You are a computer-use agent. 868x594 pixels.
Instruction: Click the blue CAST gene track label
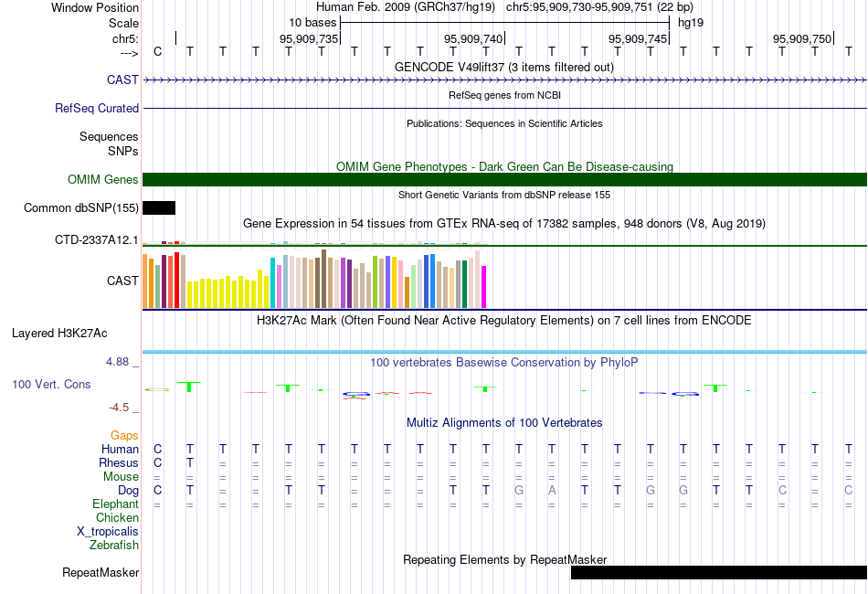tap(122, 80)
